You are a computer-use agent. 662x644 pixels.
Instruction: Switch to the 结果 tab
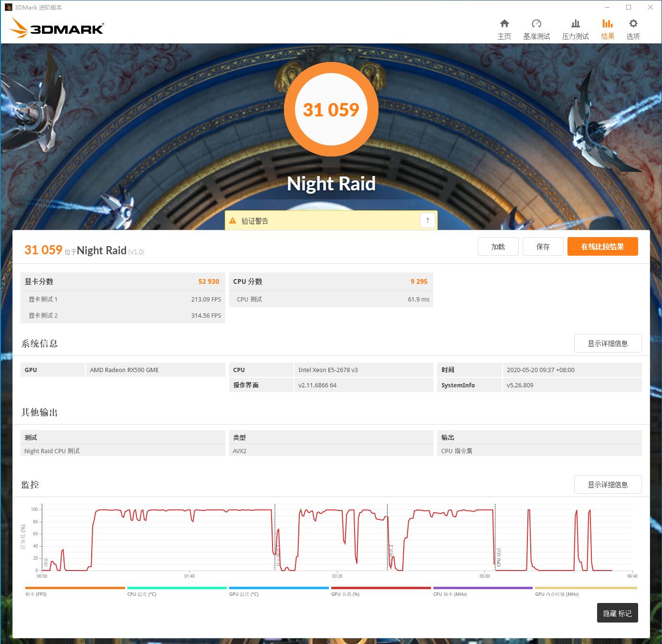pyautogui.click(x=608, y=28)
